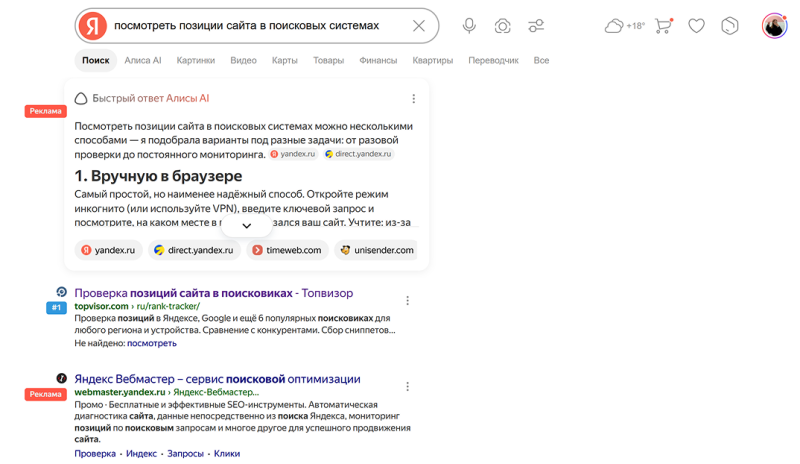The image size is (800, 464).
Task: Open Топвизор result title link
Action: point(214,293)
